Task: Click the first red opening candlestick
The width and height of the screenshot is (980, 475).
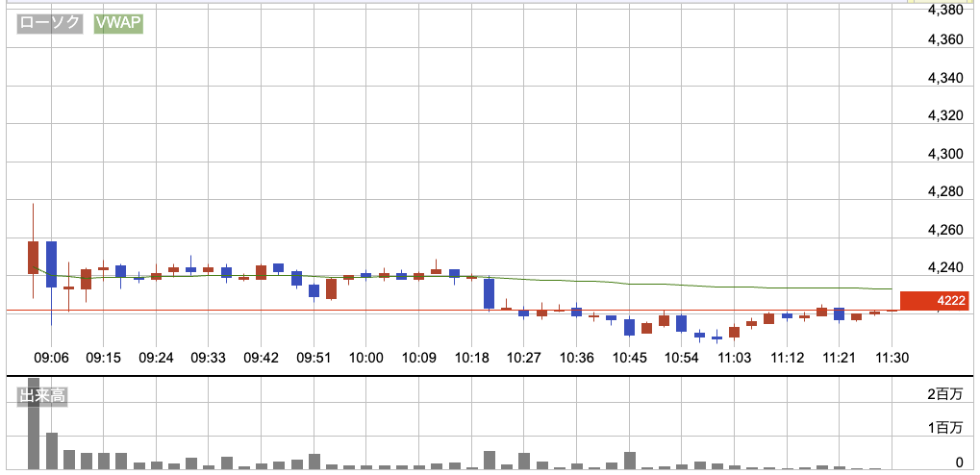Action: pyautogui.click(x=33, y=257)
